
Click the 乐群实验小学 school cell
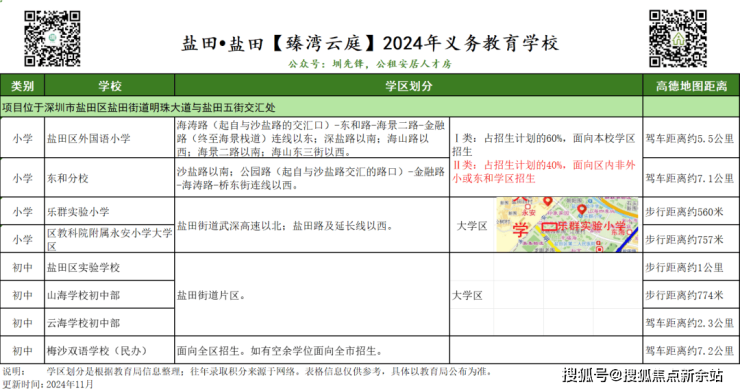(109, 211)
